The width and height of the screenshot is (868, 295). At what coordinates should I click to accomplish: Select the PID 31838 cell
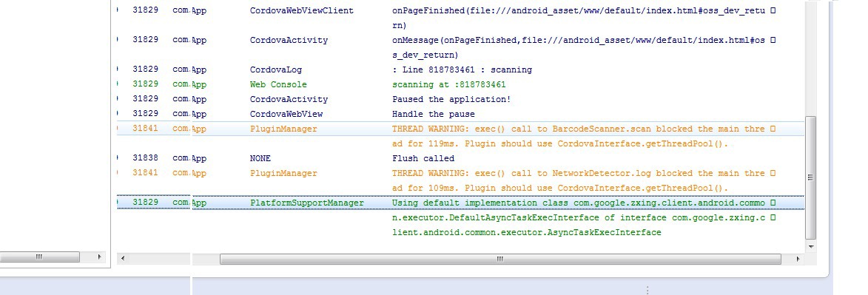[145, 157]
